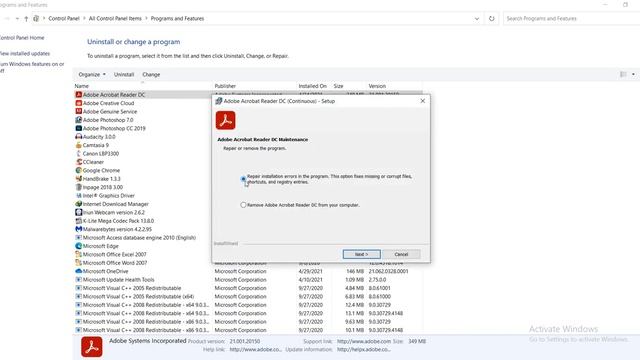Viewport: 640px width, 360px height.
Task: Sort by Version column header
Action: (x=377, y=86)
